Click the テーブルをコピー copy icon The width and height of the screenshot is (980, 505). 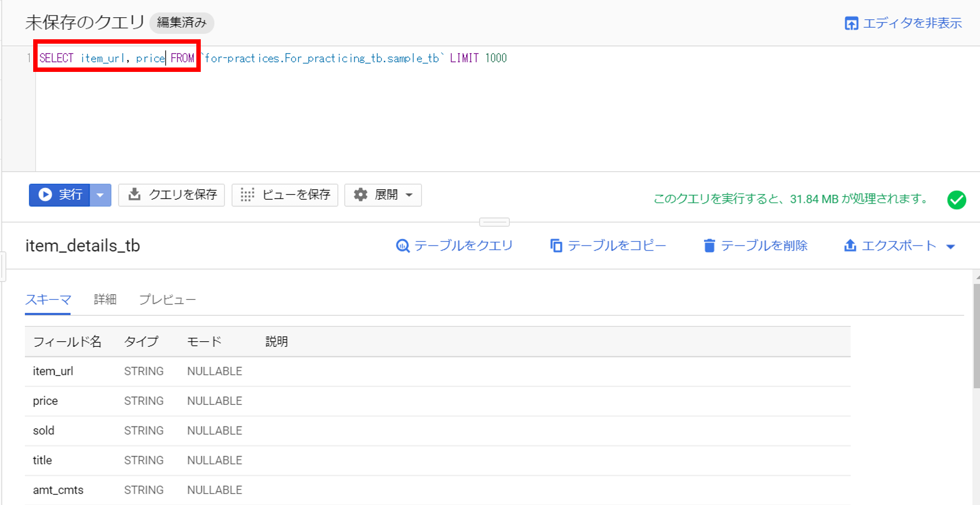coord(556,246)
